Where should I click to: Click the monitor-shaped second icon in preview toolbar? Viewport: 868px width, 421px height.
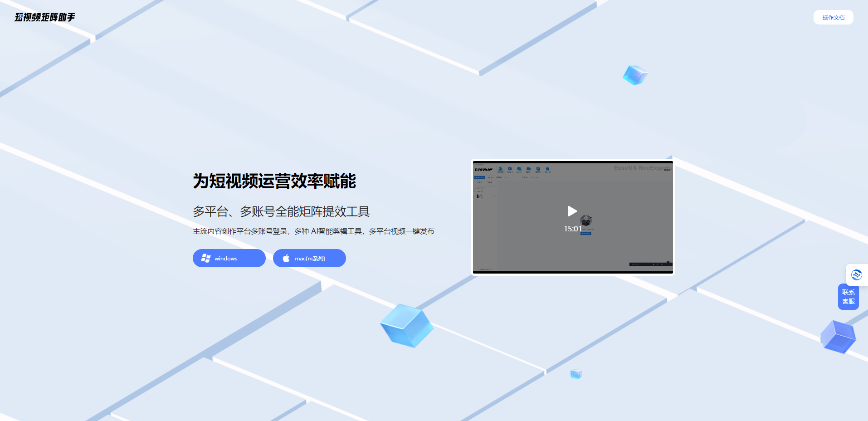510,169
